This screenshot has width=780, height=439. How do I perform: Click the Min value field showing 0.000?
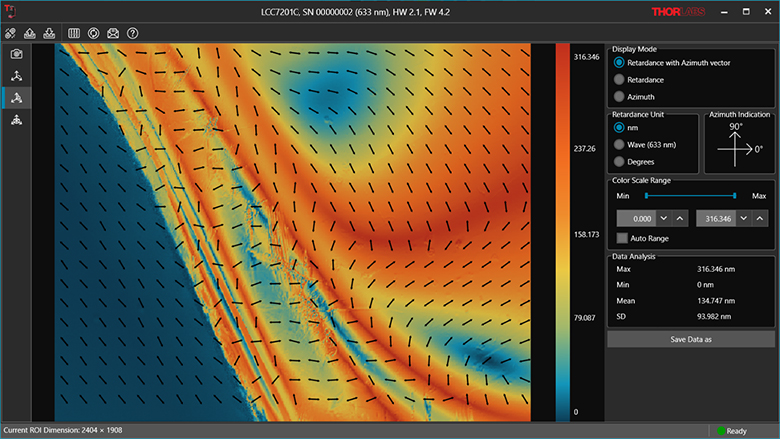(636, 218)
